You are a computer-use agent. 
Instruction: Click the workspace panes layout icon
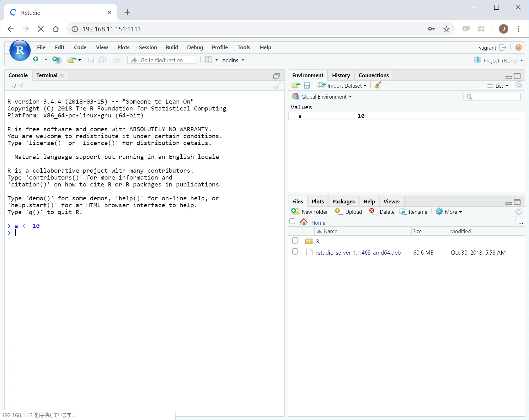click(x=208, y=60)
